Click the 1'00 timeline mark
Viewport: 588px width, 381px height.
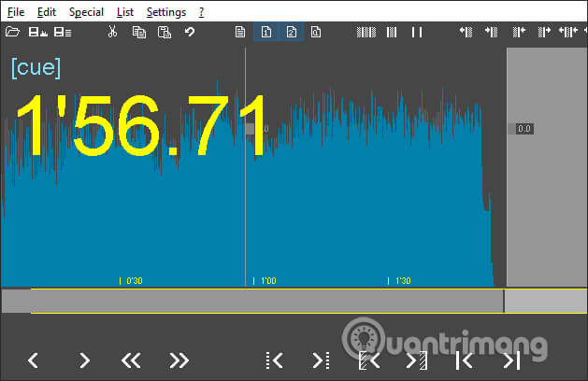coord(265,280)
